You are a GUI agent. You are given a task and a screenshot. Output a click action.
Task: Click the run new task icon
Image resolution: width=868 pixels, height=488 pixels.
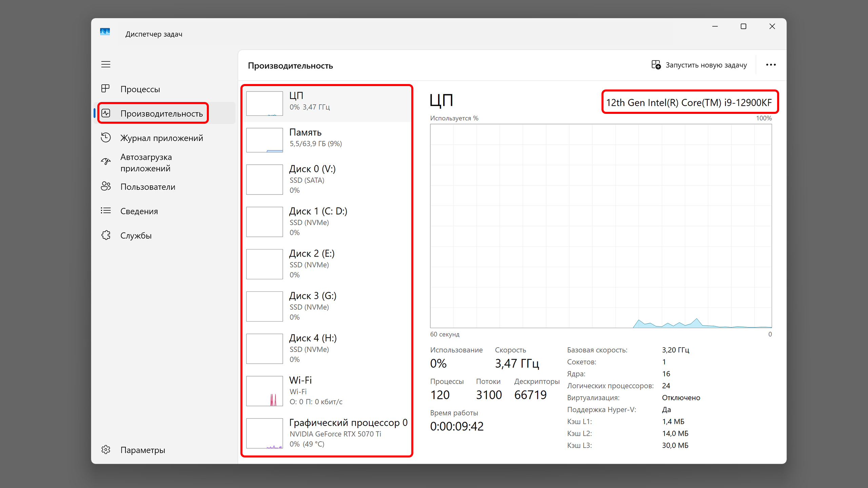(x=656, y=65)
